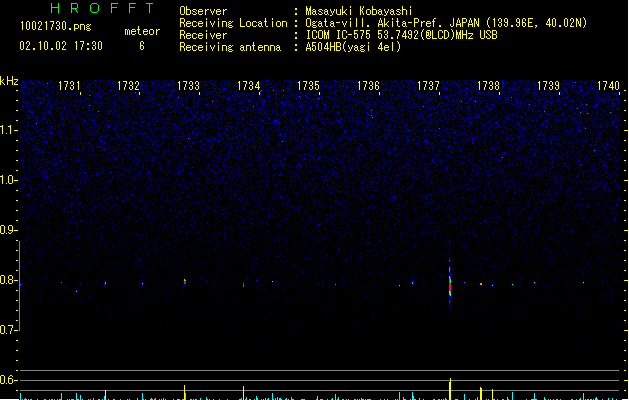The width and height of the screenshot is (629, 400).
Task: Click the meteor count value 6
Action: [x=142, y=46]
